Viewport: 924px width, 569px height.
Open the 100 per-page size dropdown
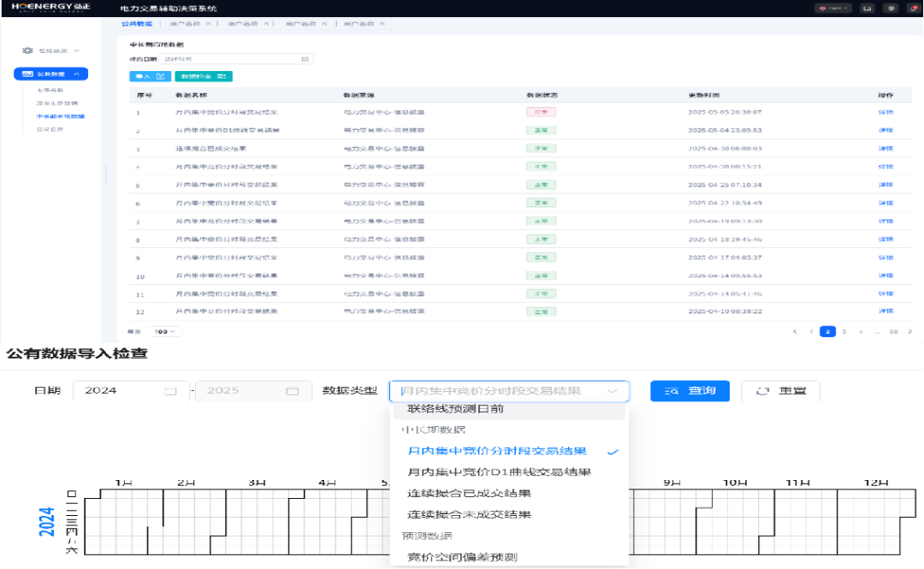click(x=163, y=331)
